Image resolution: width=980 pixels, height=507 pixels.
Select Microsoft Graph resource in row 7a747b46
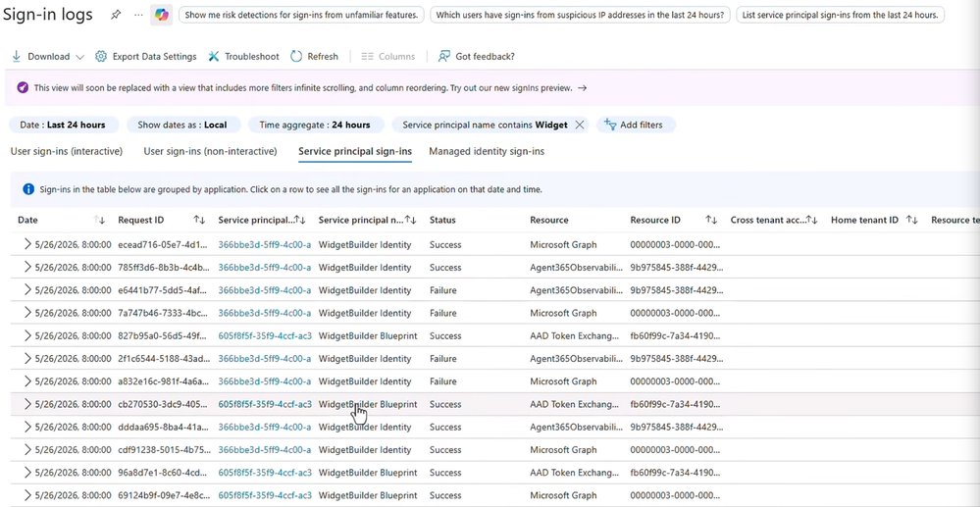563,313
